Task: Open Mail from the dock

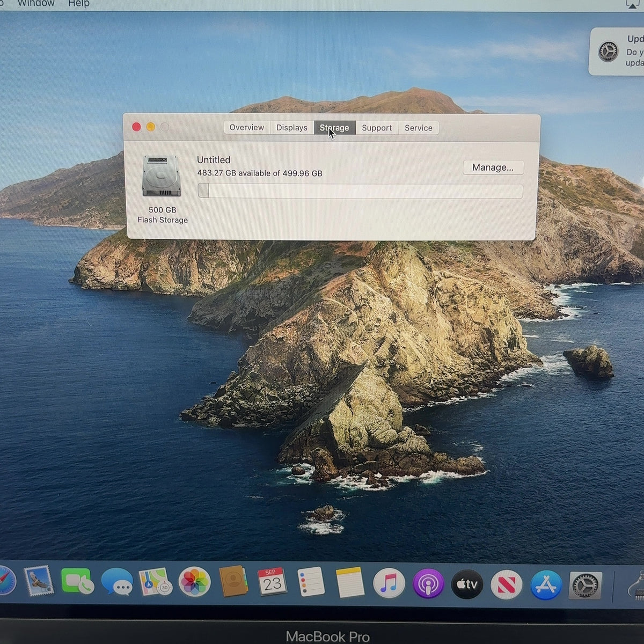Action: [x=39, y=581]
